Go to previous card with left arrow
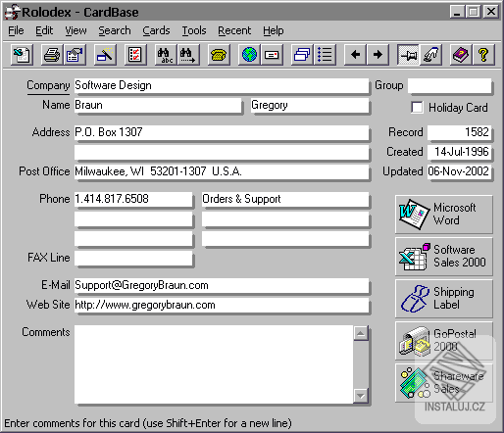Image resolution: width=504 pixels, height=433 pixels. 355,55
